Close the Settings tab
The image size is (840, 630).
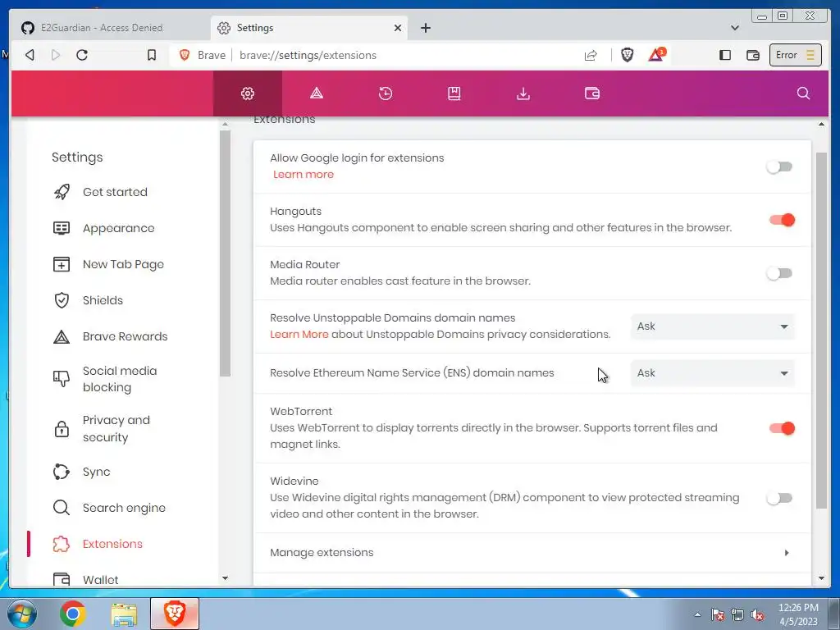pos(398,28)
